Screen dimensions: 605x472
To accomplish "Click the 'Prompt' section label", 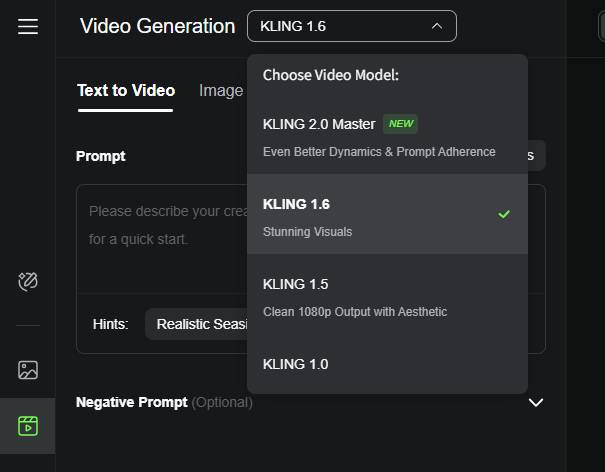I will tap(101, 156).
